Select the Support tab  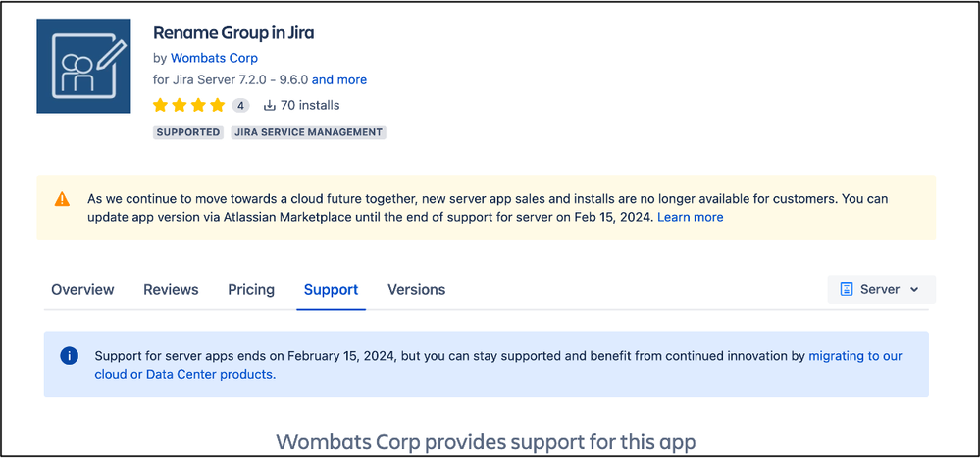pyautogui.click(x=331, y=290)
